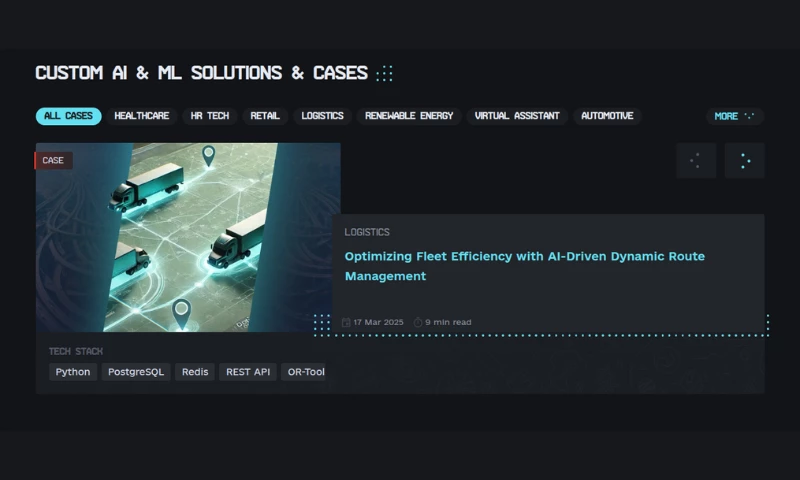Show Renewable Energy cases
The width and height of the screenshot is (800, 480).
pyautogui.click(x=409, y=116)
